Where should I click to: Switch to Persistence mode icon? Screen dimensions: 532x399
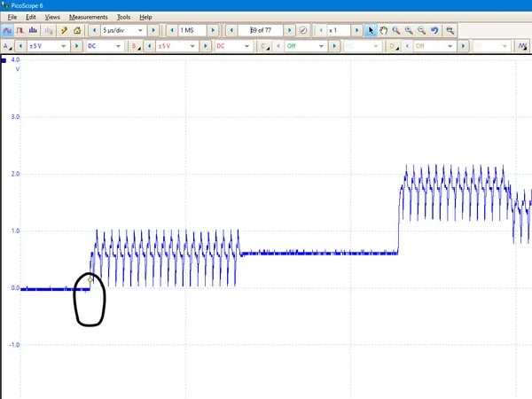(20, 30)
